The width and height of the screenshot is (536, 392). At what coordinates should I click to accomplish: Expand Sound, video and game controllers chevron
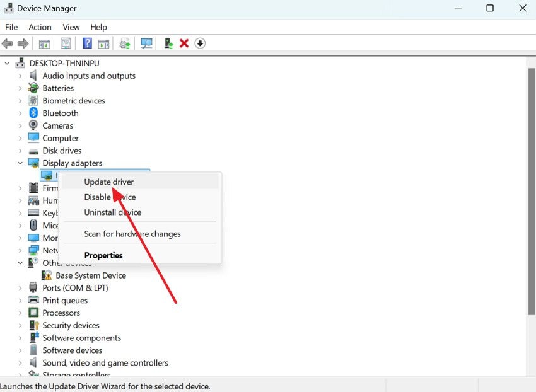[20, 362]
